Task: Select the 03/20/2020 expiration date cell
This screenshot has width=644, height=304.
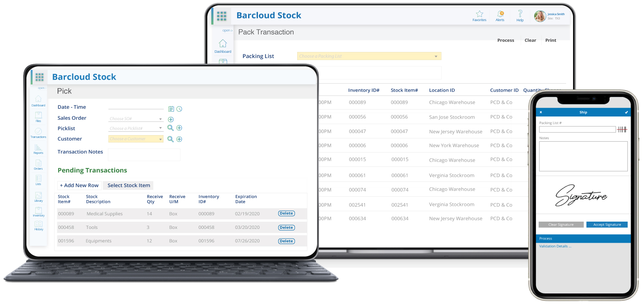Action: 247,227
